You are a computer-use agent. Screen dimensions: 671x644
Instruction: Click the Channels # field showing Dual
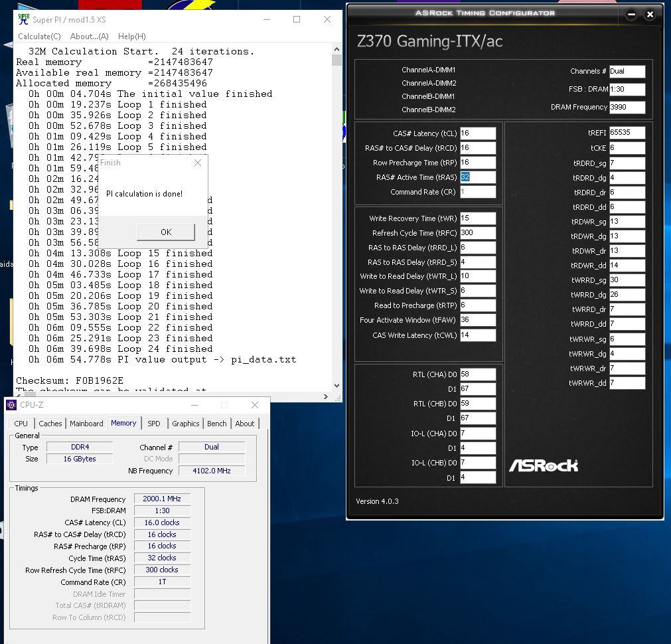pyautogui.click(x=627, y=72)
